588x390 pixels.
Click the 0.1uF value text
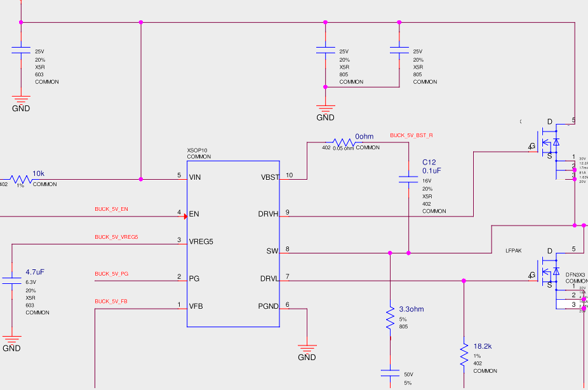(x=432, y=171)
